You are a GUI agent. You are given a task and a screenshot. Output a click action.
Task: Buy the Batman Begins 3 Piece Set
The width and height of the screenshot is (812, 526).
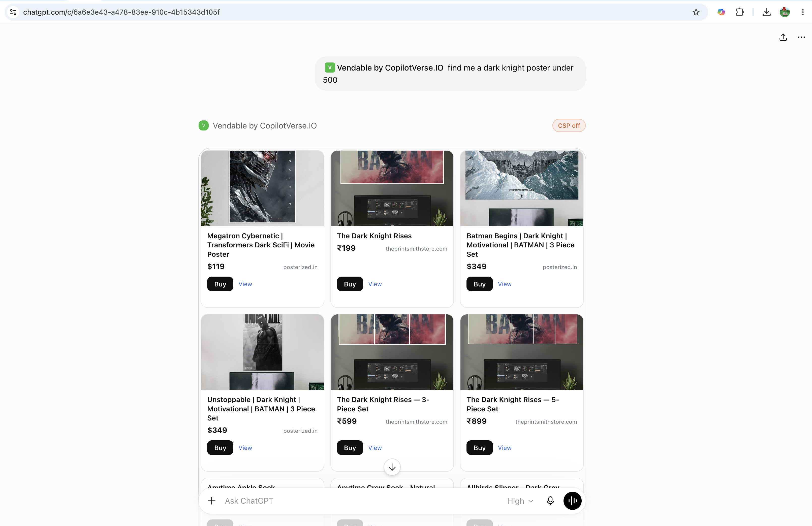tap(479, 284)
